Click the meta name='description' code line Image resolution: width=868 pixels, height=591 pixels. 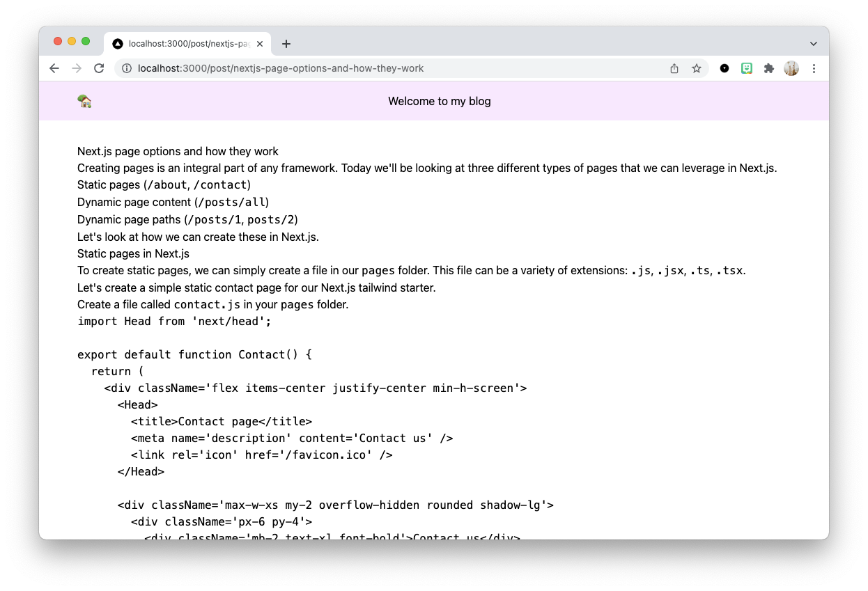[292, 438]
